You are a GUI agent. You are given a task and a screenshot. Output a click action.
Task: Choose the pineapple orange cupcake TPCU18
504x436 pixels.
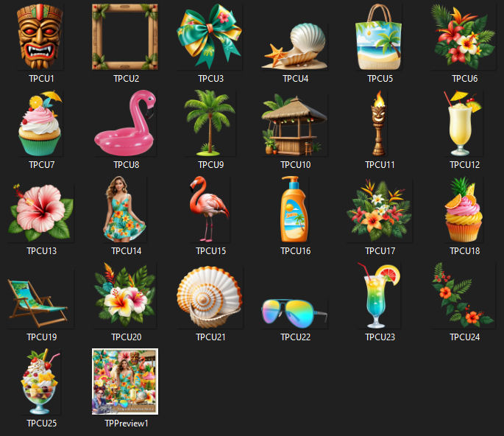pyautogui.click(x=464, y=209)
